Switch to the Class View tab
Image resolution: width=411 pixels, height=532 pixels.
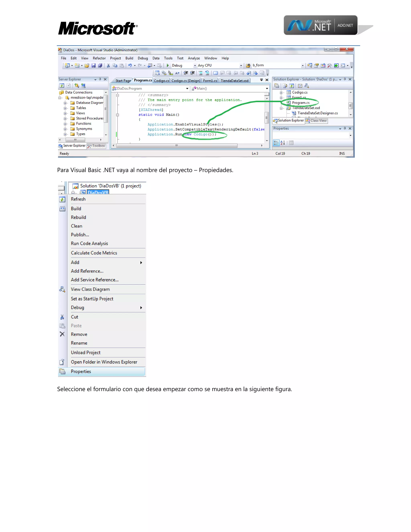click(316, 121)
